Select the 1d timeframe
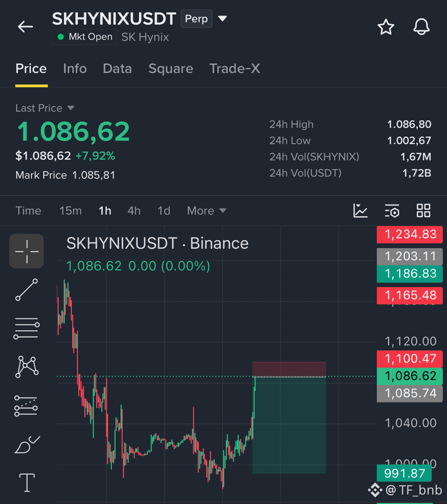The image size is (447, 504). click(x=164, y=211)
